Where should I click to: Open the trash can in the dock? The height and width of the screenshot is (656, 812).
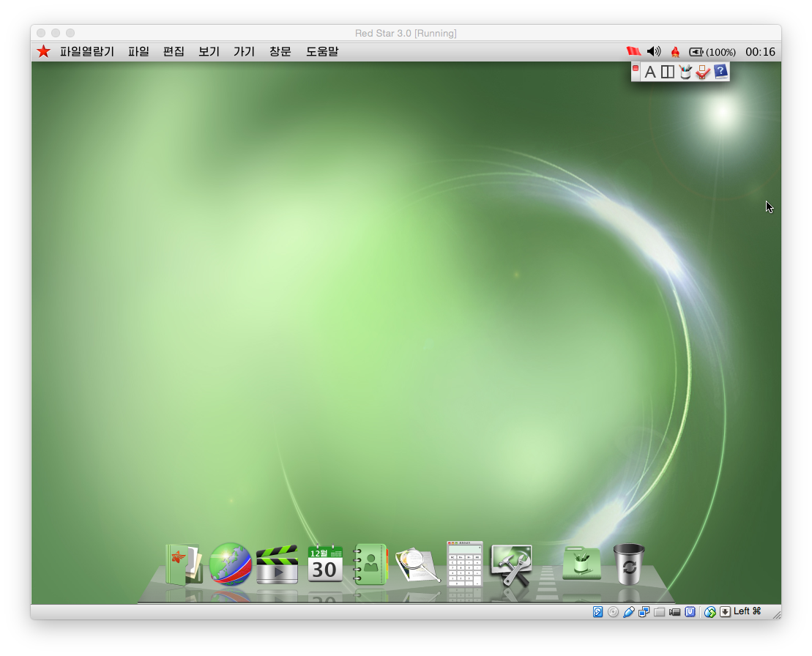point(629,564)
